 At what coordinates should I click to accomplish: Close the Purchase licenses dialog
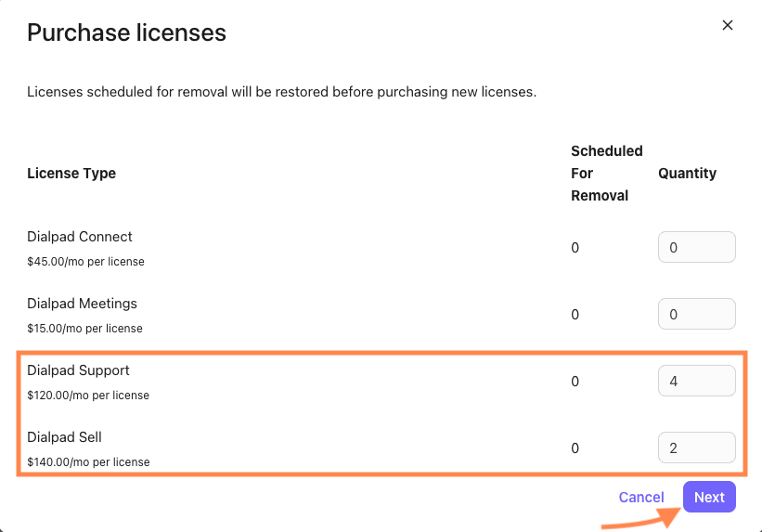click(x=727, y=25)
